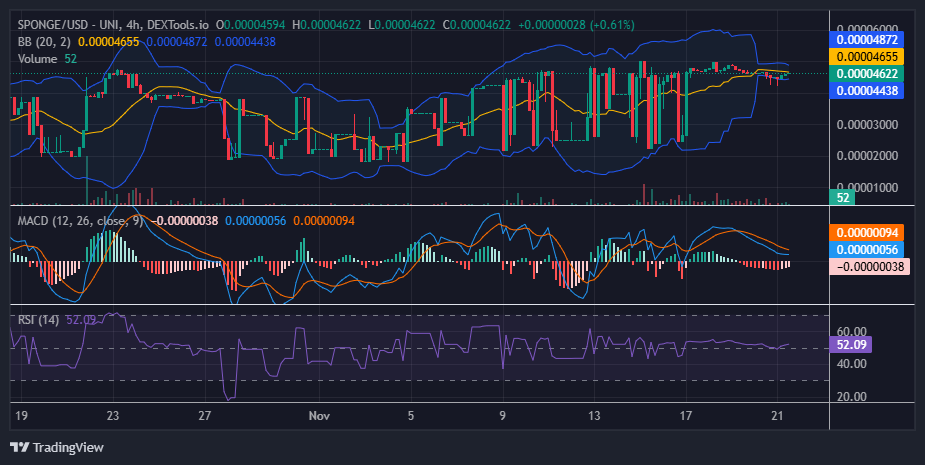The height and width of the screenshot is (465, 925).
Task: Click the date 5 on time axis
Action: click(x=411, y=415)
